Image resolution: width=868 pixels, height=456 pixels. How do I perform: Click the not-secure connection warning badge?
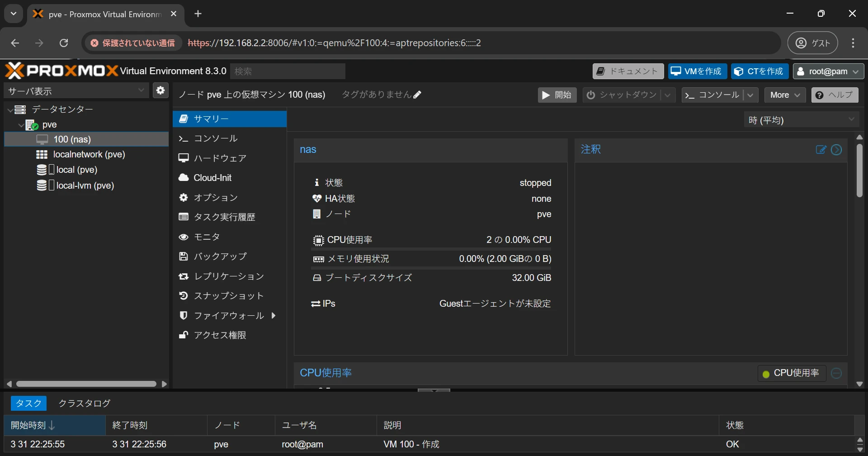[133, 43]
